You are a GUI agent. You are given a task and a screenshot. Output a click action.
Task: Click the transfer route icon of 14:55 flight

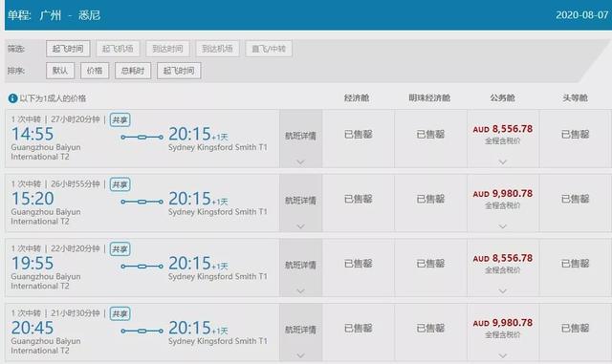coord(142,137)
